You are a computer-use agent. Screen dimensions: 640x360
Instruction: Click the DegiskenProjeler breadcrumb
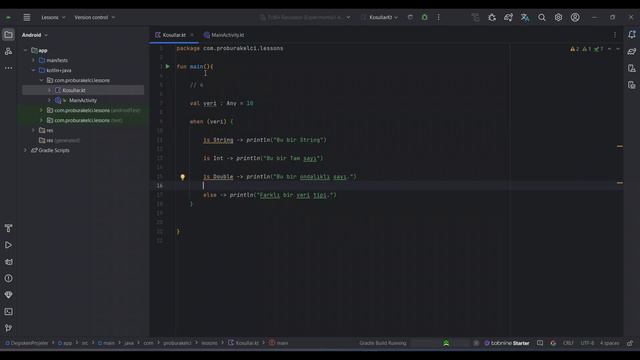pyautogui.click(x=27, y=343)
